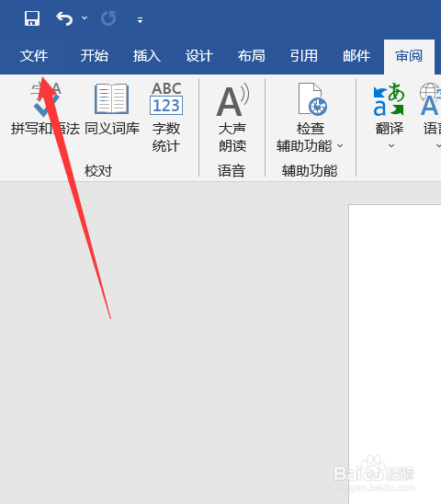Viewport: 441px width, 504px height.
Task: Show 字数统计 word count
Action: (166, 118)
